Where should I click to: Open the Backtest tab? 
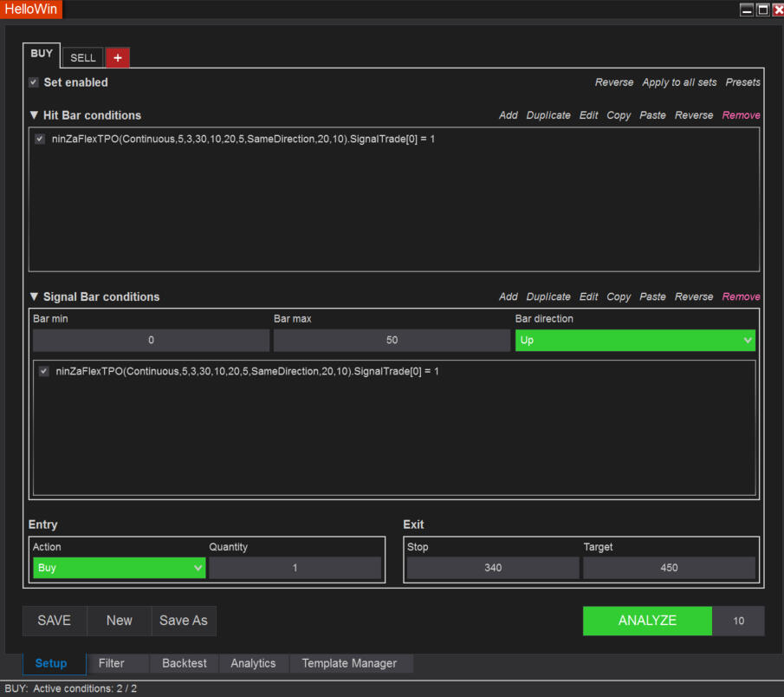(185, 663)
